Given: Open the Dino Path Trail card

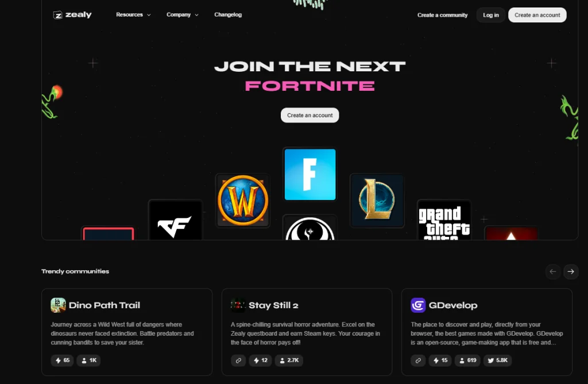Looking at the screenshot, I should [x=127, y=332].
